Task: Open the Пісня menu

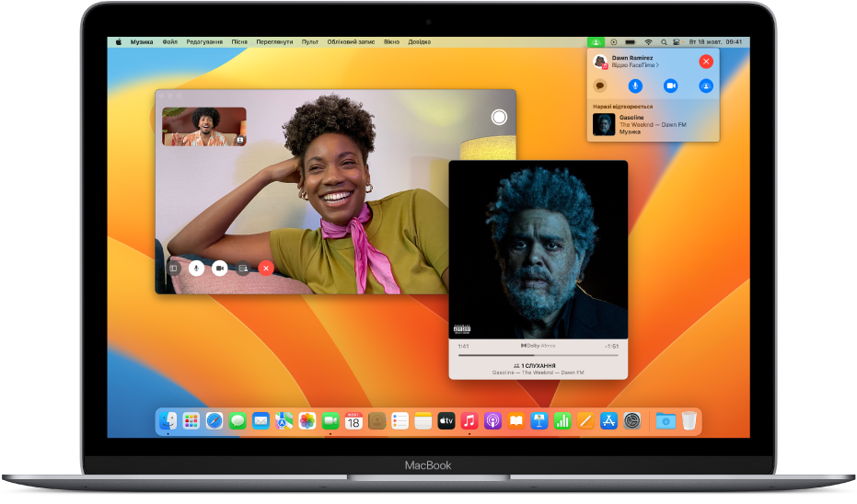Action: 239,42
